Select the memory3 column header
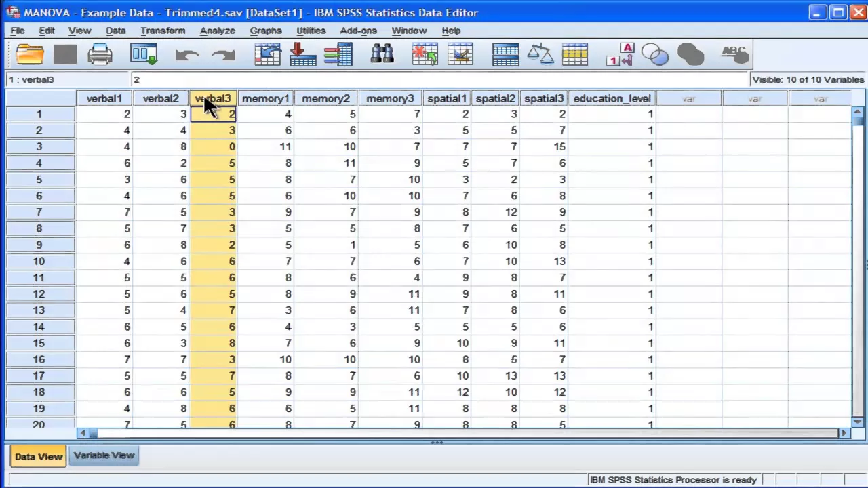Image resolution: width=868 pixels, height=488 pixels. (x=390, y=98)
